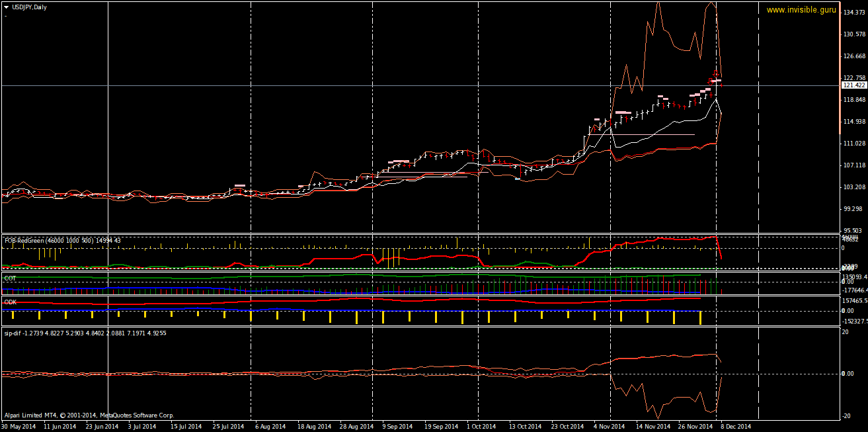The height and width of the screenshot is (432, 868).
Task: Click the 11 Jun 2014 date label
Action: coord(61,427)
